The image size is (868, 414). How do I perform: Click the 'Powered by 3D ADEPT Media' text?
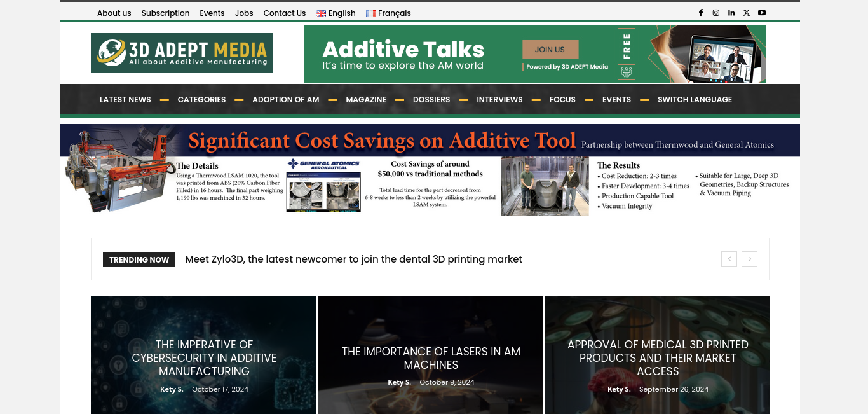567,67
